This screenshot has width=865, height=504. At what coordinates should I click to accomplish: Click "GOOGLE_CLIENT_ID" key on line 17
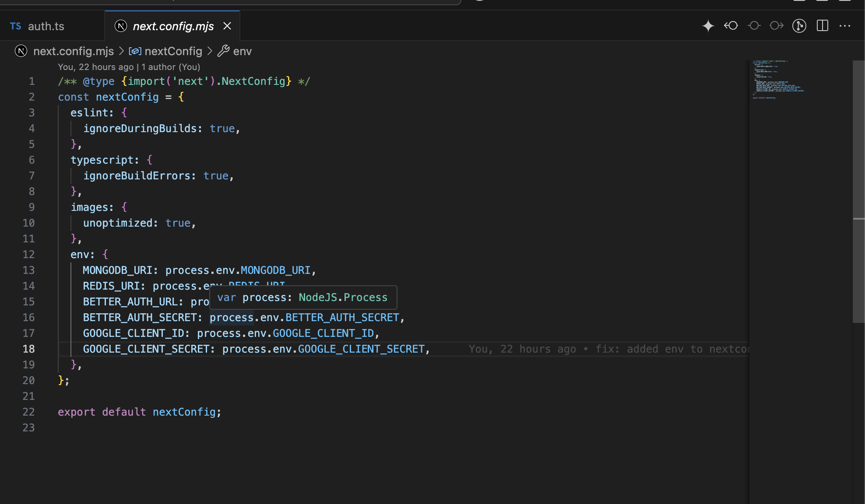coord(133,333)
